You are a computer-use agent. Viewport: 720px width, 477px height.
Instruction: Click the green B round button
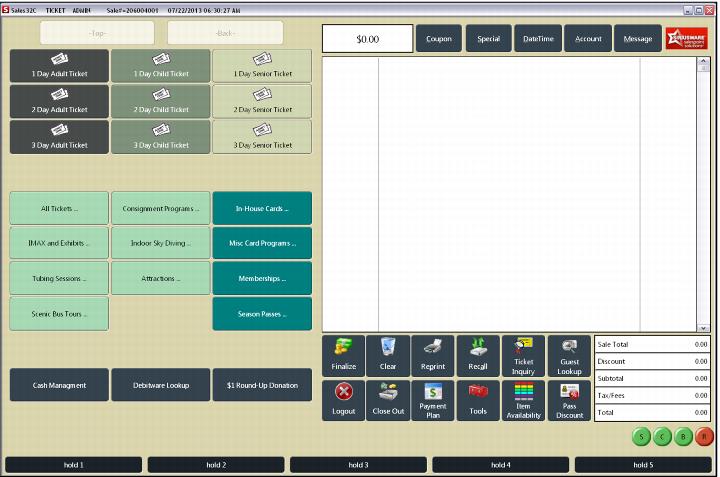683,437
